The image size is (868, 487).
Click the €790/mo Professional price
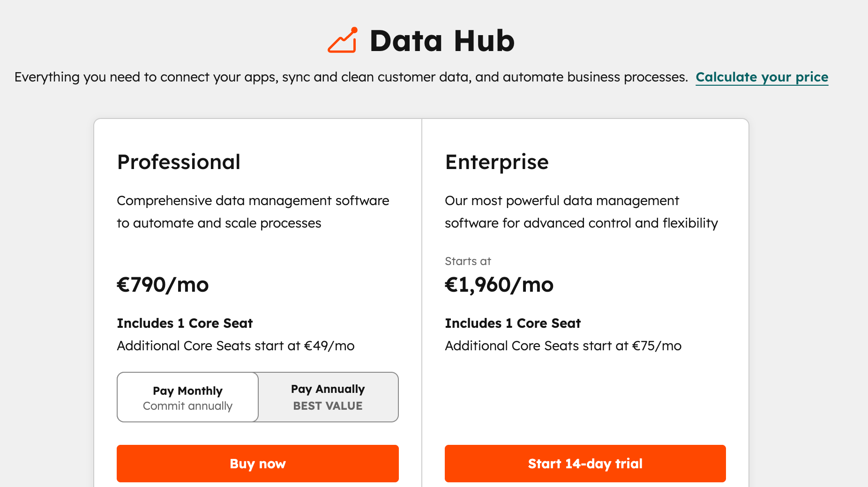(163, 285)
